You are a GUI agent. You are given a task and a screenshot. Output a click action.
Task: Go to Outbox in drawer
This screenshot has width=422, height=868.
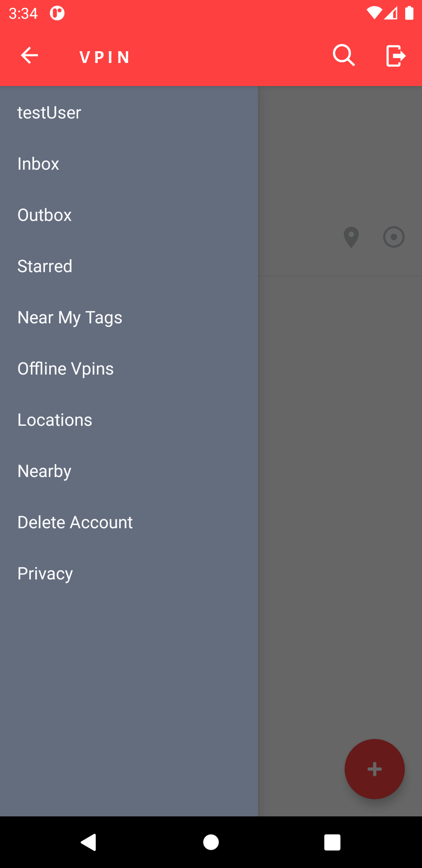pos(45,215)
